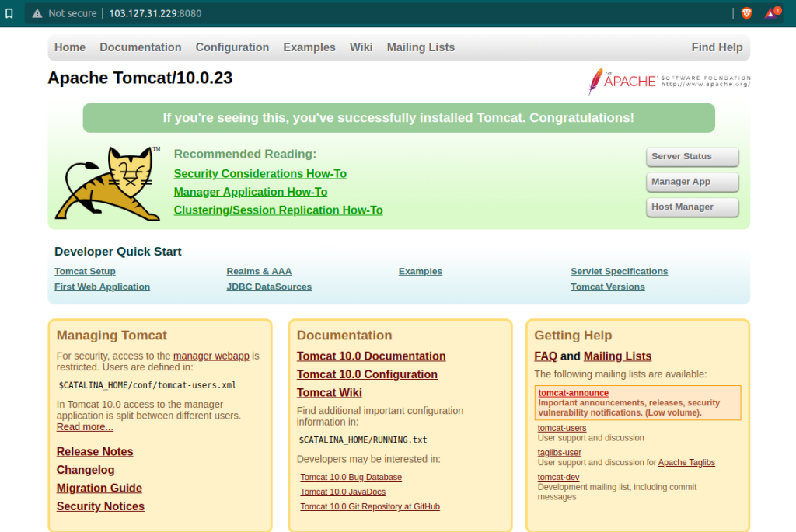Viewport: 796px width, 532px height.
Task: Click the Manager App button
Action: click(693, 182)
